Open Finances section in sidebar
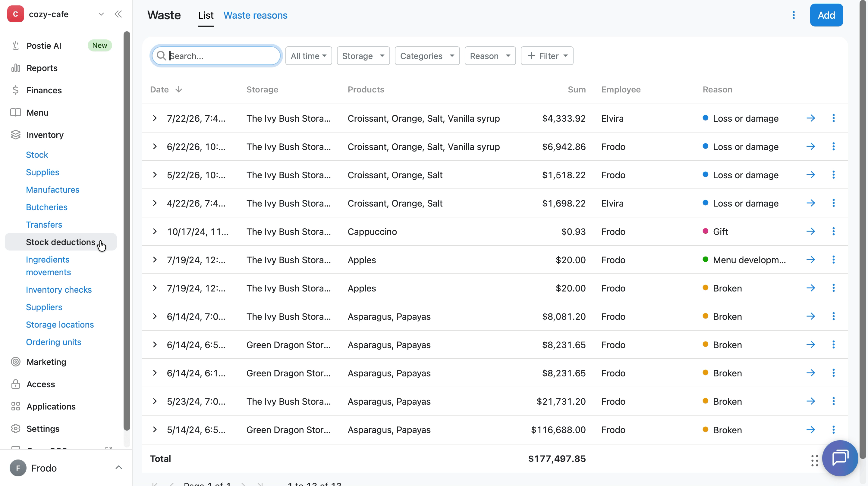The height and width of the screenshot is (486, 868). [44, 90]
